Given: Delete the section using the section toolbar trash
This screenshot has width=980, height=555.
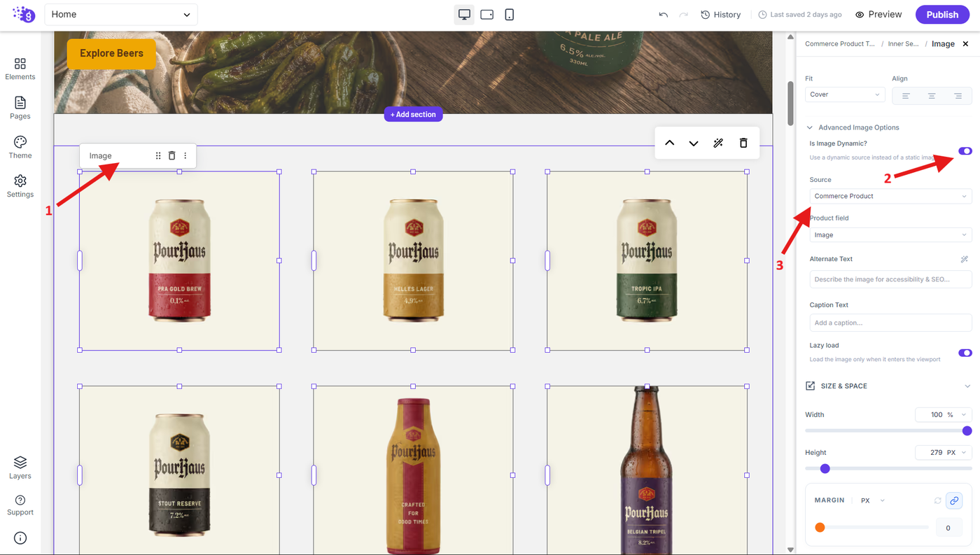Looking at the screenshot, I should [743, 143].
